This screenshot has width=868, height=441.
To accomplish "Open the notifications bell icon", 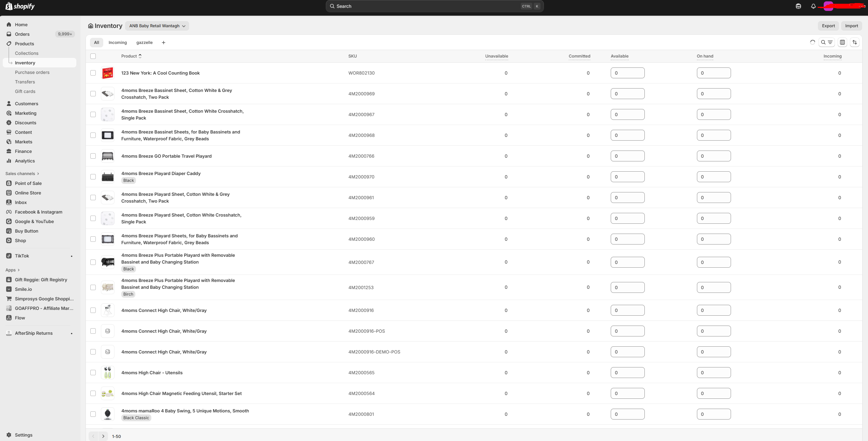I will tap(813, 6).
